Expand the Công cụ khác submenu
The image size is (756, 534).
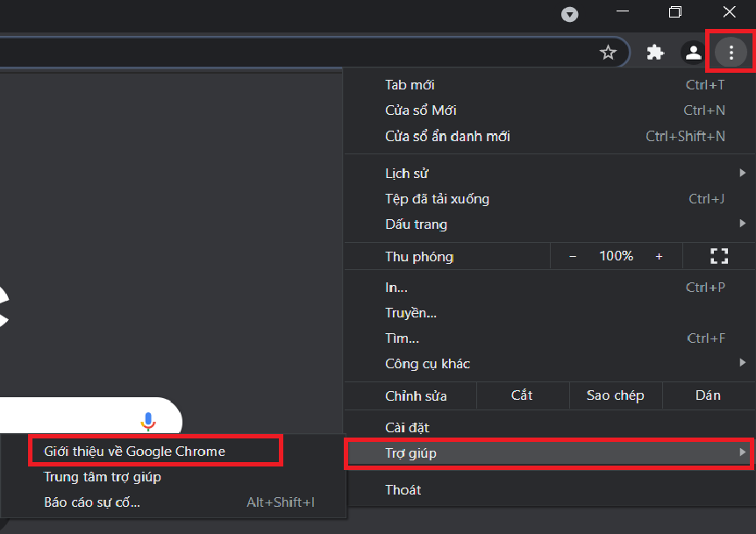tap(526, 363)
